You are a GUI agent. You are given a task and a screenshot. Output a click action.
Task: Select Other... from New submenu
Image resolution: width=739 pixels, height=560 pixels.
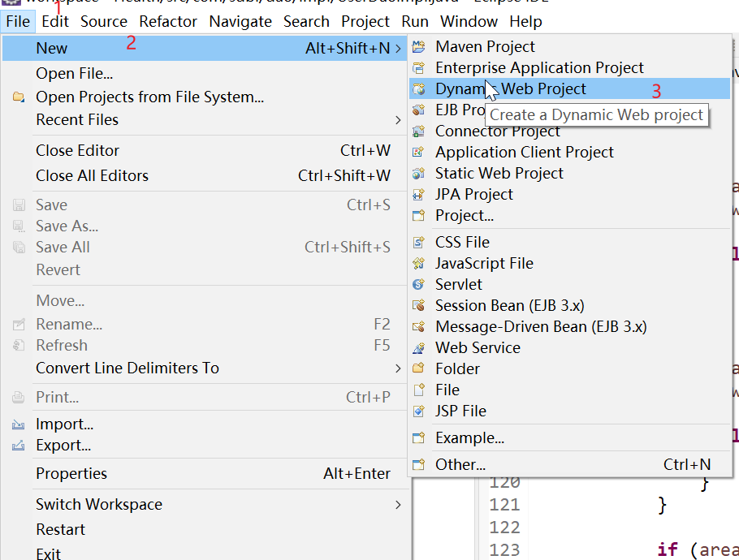click(x=460, y=465)
